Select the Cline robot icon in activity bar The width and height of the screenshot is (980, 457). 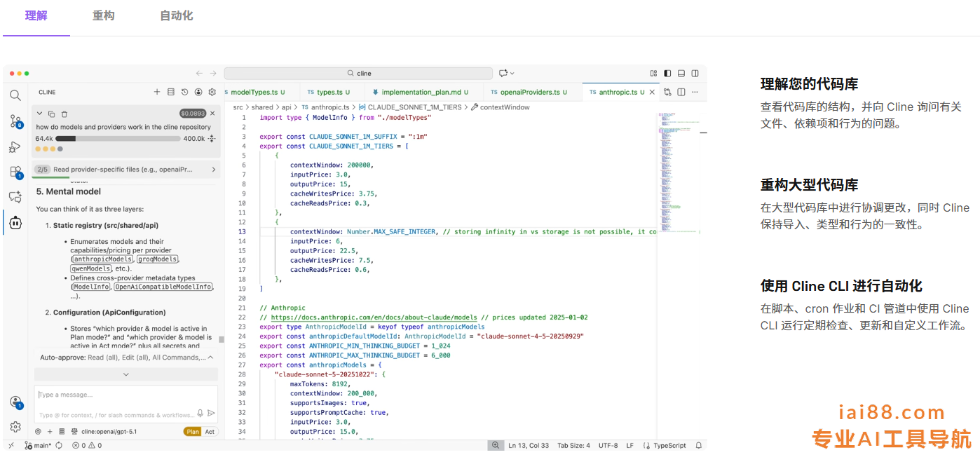pos(15,223)
